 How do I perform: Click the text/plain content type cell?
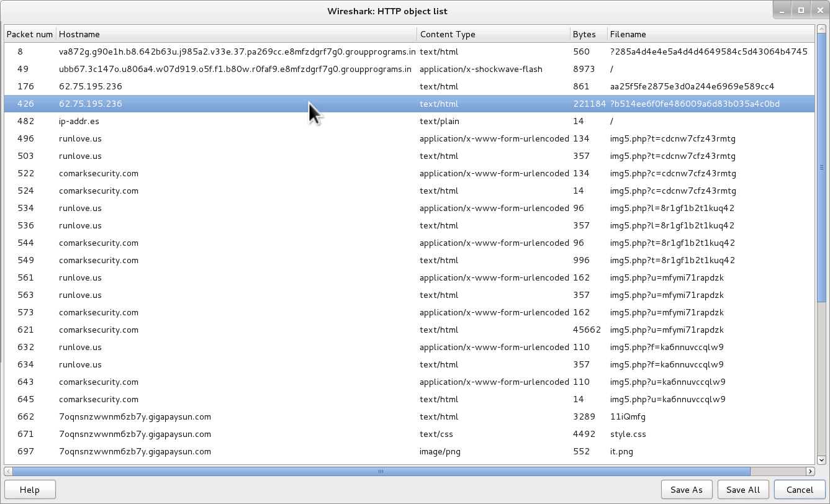[440, 121]
